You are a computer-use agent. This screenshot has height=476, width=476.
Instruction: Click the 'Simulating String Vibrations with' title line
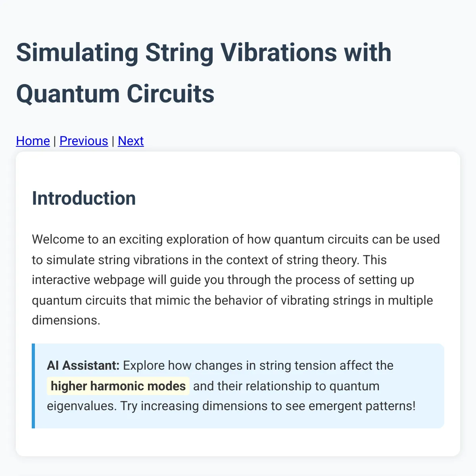[x=203, y=53]
